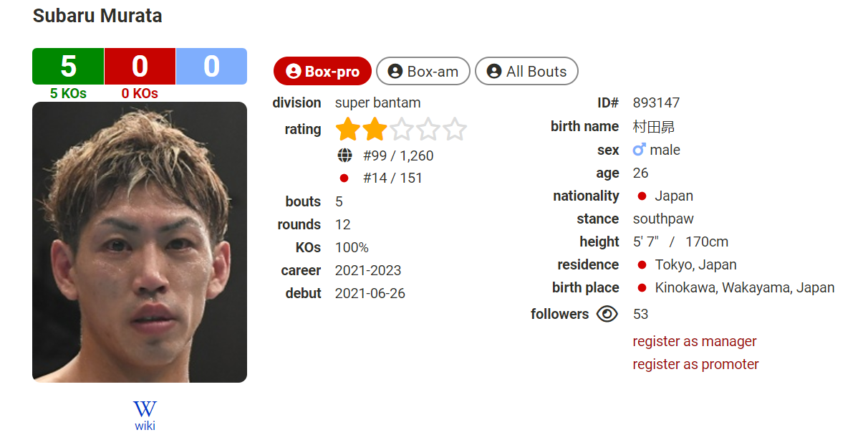Click the register as manager link
Viewport: 868px width, 435px height.
pos(695,341)
